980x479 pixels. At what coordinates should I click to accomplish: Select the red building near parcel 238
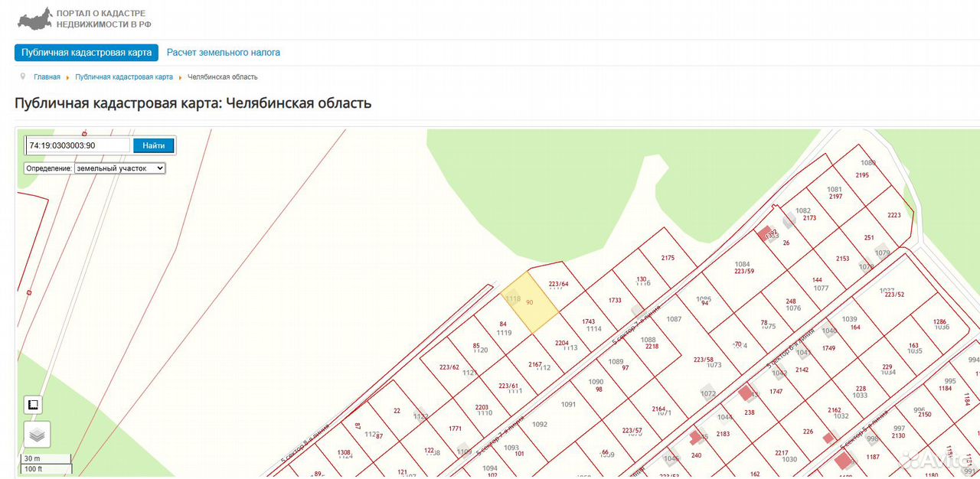(745, 393)
